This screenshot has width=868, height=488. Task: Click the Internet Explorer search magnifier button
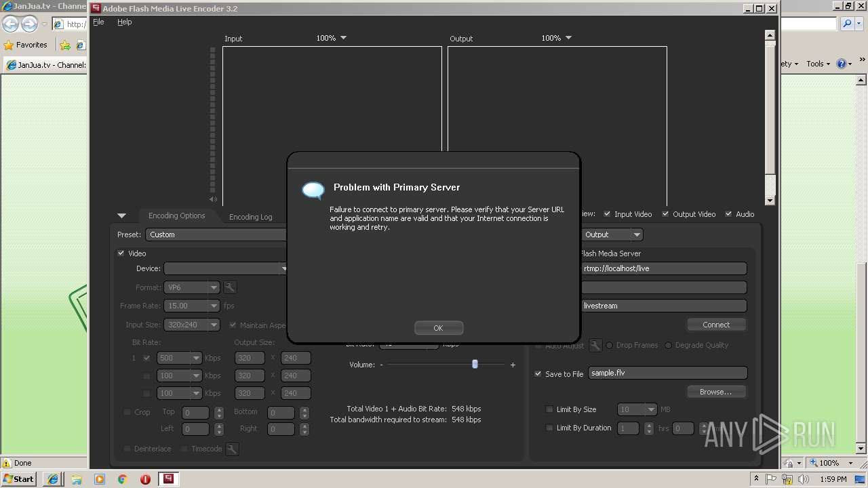[848, 24]
